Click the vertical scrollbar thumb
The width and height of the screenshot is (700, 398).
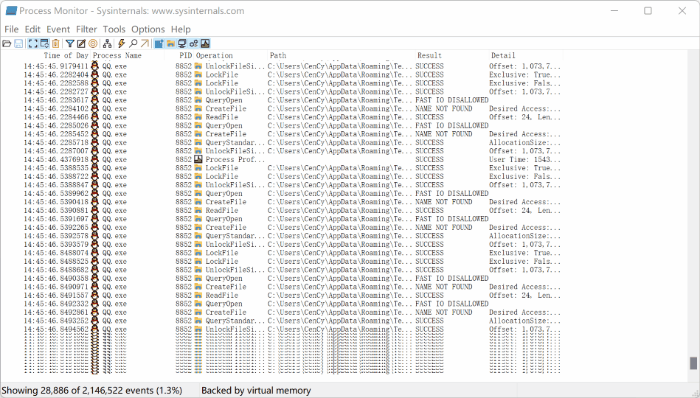(693, 363)
